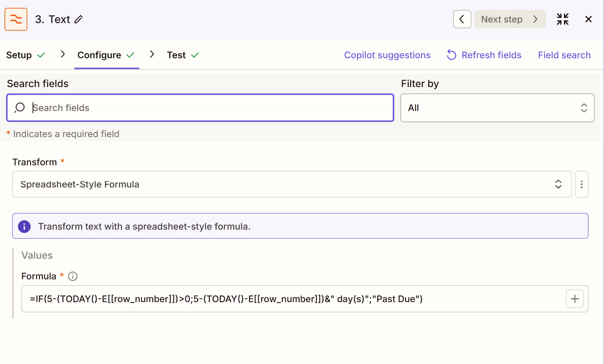Click the orange Formatter app icon

tap(16, 19)
